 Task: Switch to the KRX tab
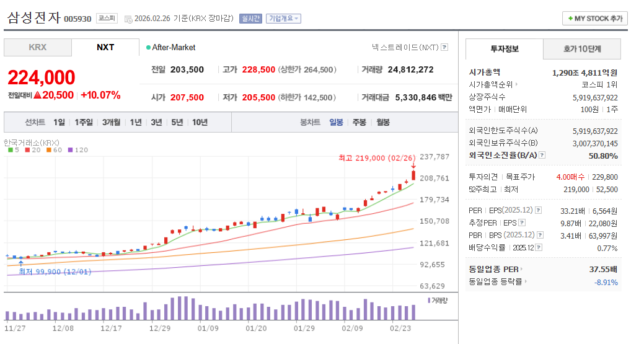38,47
